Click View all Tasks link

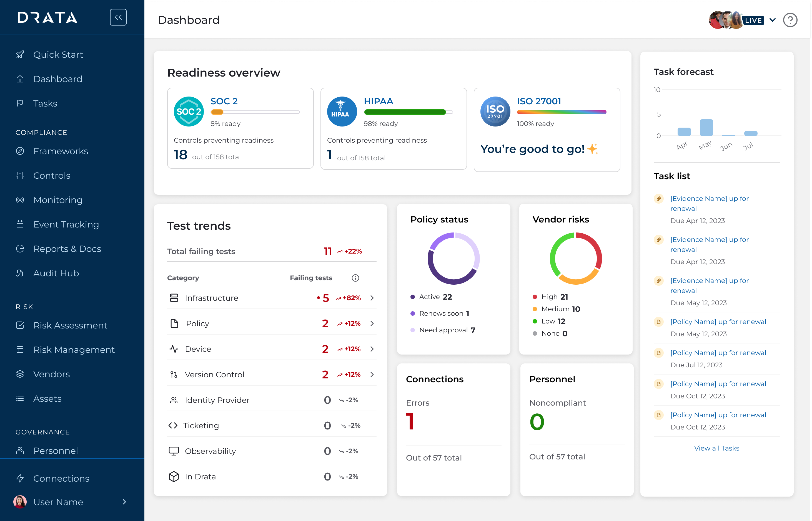coord(716,448)
